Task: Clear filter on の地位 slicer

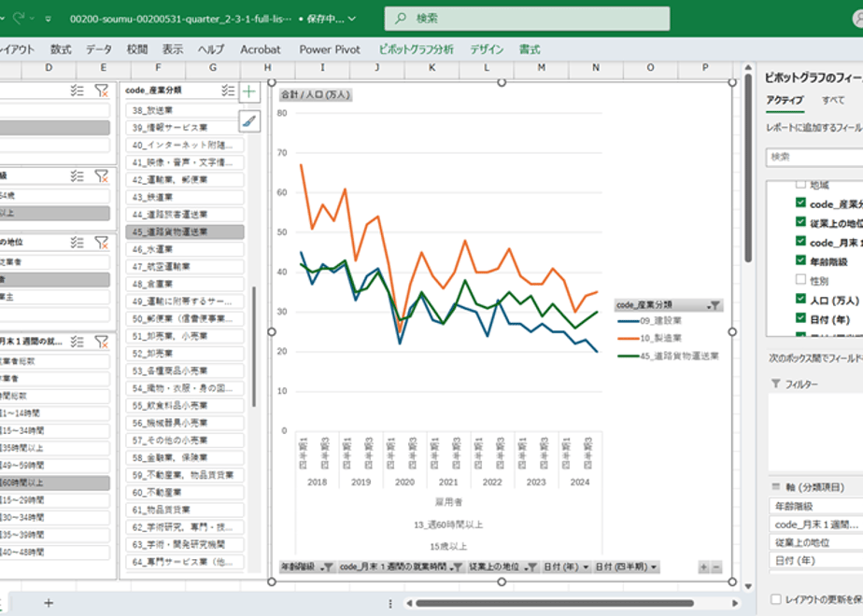Action: pos(101,243)
